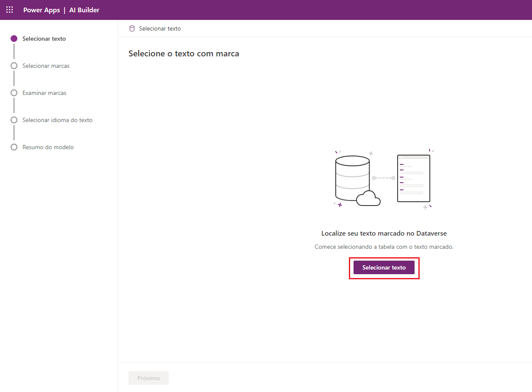532x392 pixels.
Task: Open Power Apps from the header
Action: [41, 9]
